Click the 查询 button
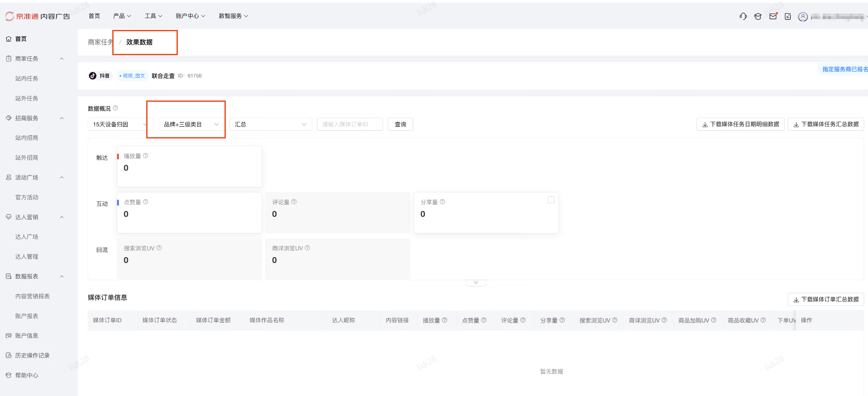Viewport: 868px width, 396px height. click(401, 124)
